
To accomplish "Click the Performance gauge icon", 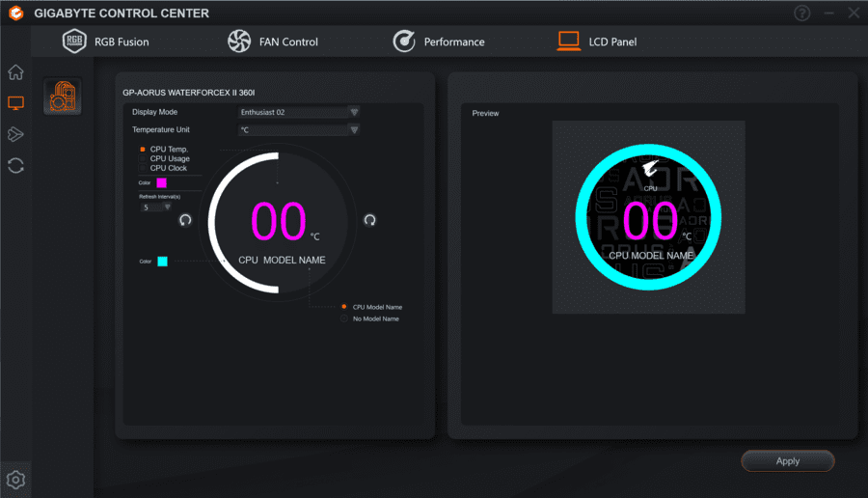I will 404,41.
